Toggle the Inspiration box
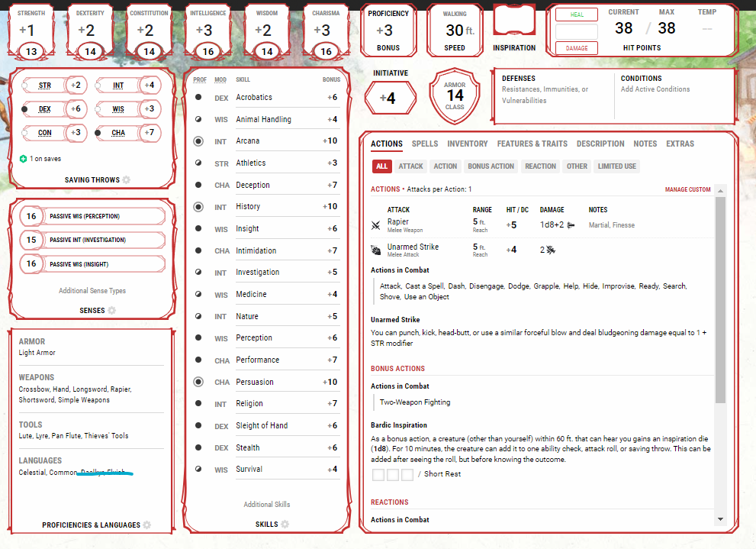The height and width of the screenshot is (549, 756). pos(514,21)
